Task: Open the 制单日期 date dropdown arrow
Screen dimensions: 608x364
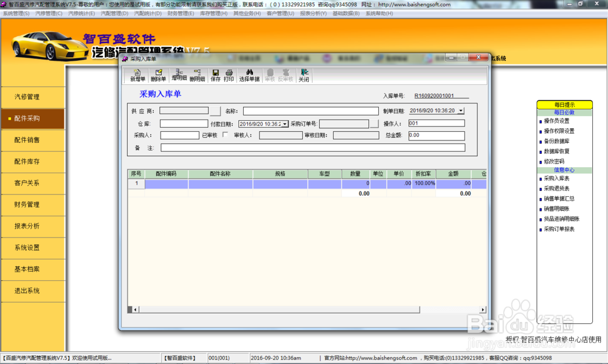Action: (x=461, y=111)
